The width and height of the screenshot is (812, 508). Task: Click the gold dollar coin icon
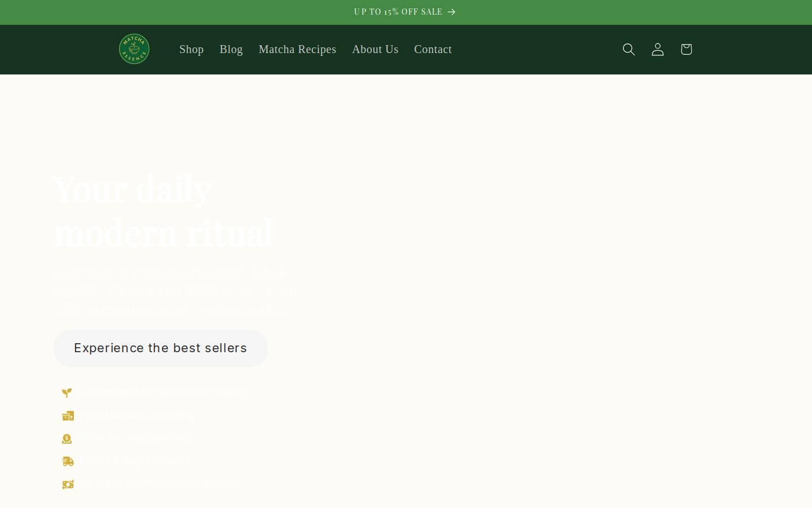[67, 439]
